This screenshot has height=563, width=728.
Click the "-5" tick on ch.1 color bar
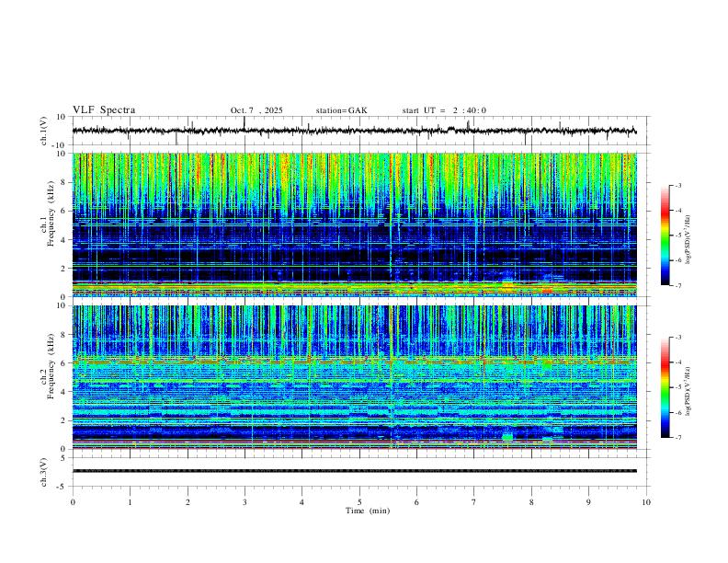click(678, 236)
